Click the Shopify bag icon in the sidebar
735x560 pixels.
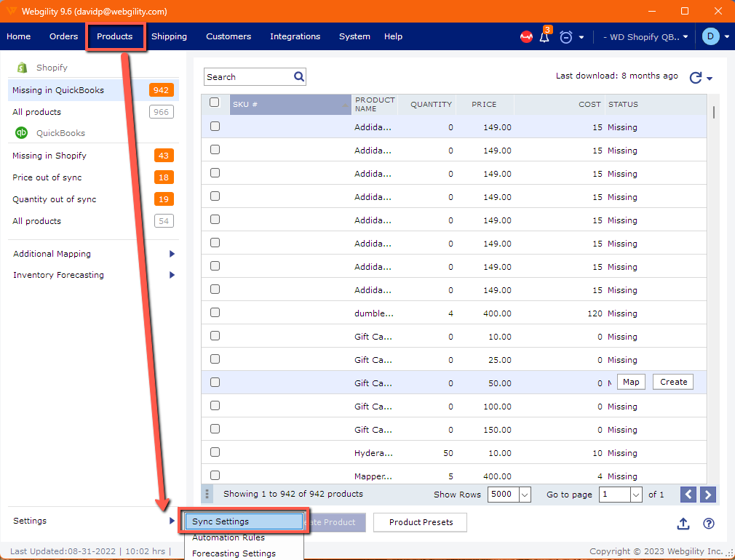point(22,68)
